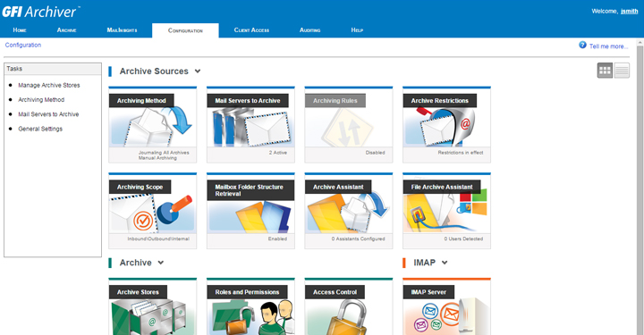Click the '0 Users Detected' status text
The height and width of the screenshot is (335, 644).
(x=463, y=239)
